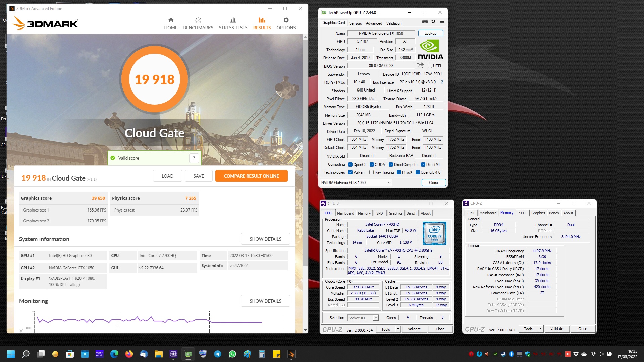Click Lookup button in GPU-Z

[x=430, y=33]
